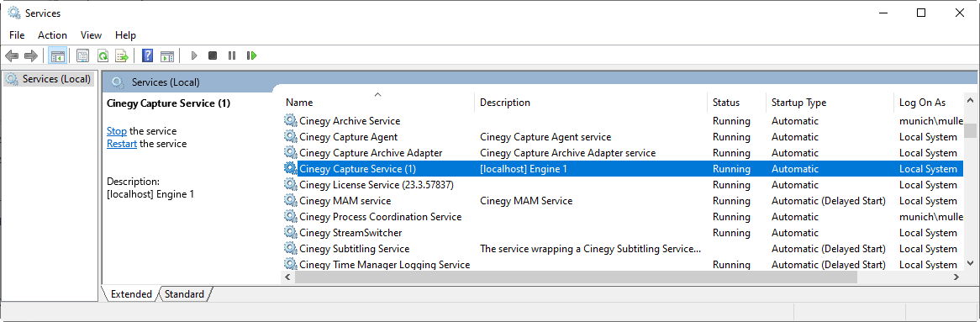
Task: Click the Pause Service icon
Action: (232, 55)
